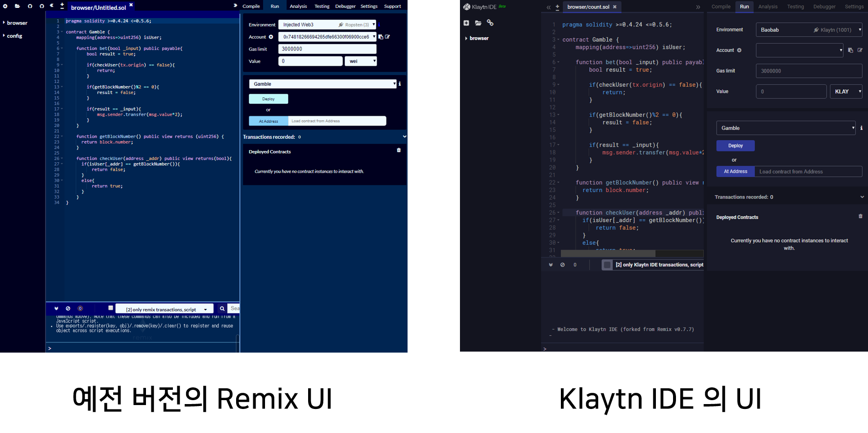Screen dimensions: 868x433
Task: Open Klaytn IDE Gamble contract dropdown
Action: [786, 128]
